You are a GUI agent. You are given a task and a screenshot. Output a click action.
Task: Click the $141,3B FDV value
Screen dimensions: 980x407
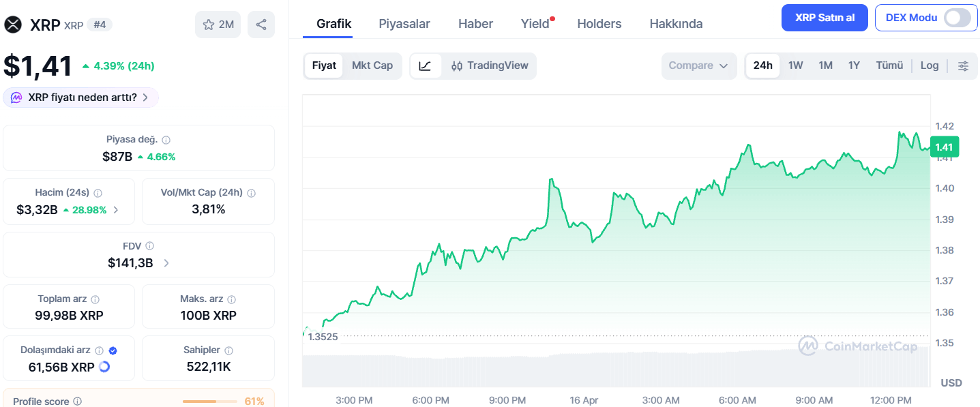pos(130,263)
